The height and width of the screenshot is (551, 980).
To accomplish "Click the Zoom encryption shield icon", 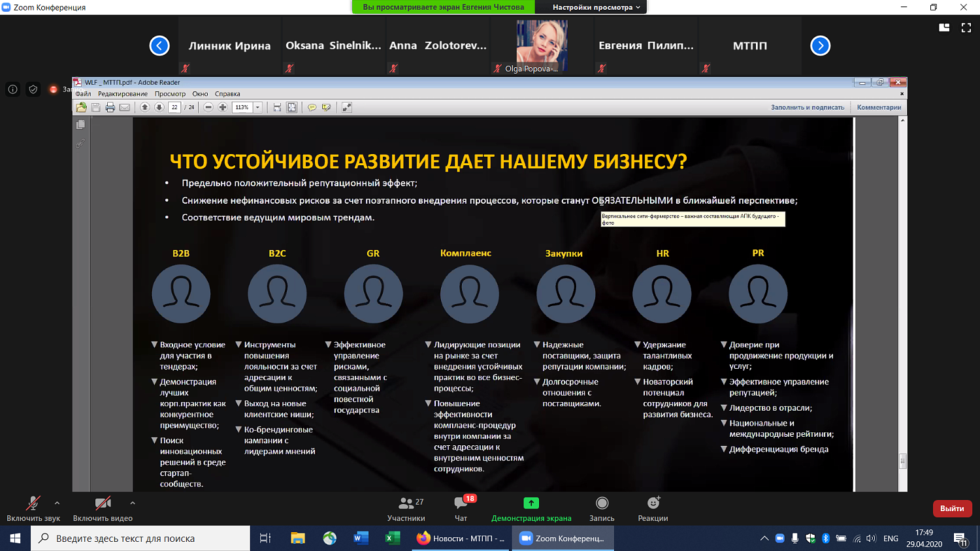I will (x=33, y=89).
